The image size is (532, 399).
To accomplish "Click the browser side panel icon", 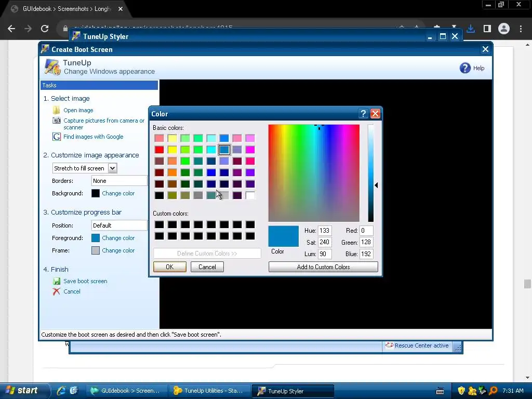I will (x=487, y=29).
